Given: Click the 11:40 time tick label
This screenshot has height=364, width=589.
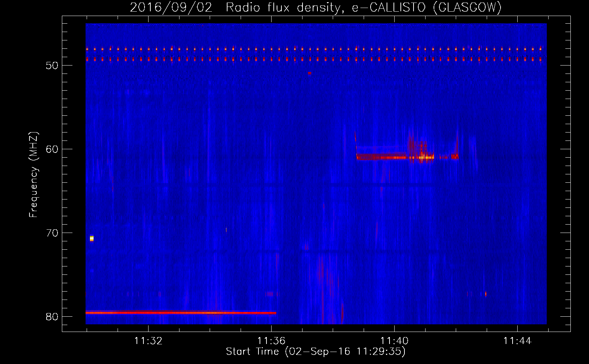Looking at the screenshot, I should pyautogui.click(x=394, y=341).
